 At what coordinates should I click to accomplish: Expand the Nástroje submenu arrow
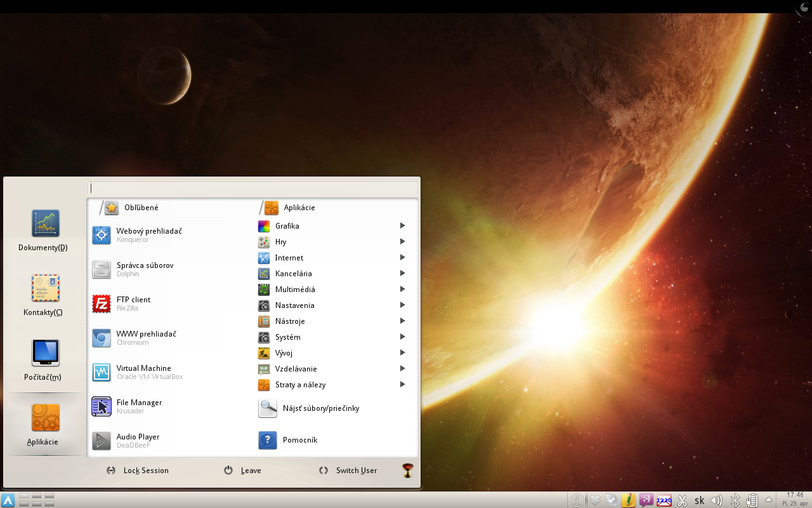tap(403, 321)
